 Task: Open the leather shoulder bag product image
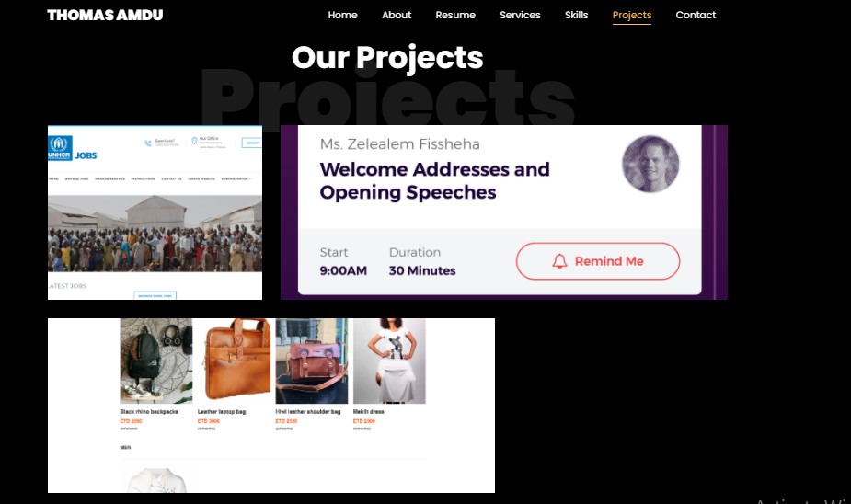coord(312,361)
